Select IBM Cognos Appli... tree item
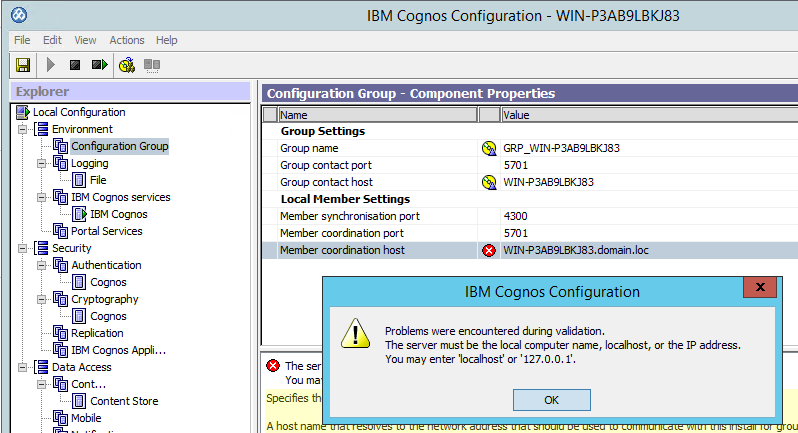The height and width of the screenshot is (433, 798). [118, 350]
